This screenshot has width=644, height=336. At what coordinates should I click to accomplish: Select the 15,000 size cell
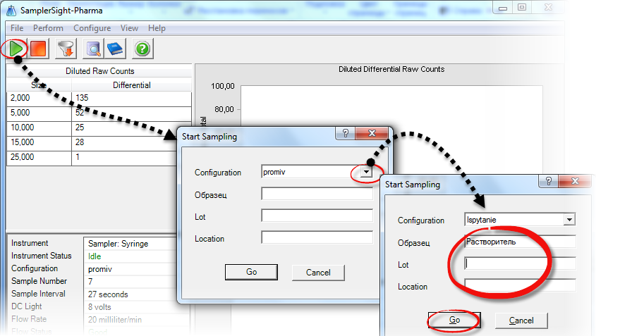39,142
